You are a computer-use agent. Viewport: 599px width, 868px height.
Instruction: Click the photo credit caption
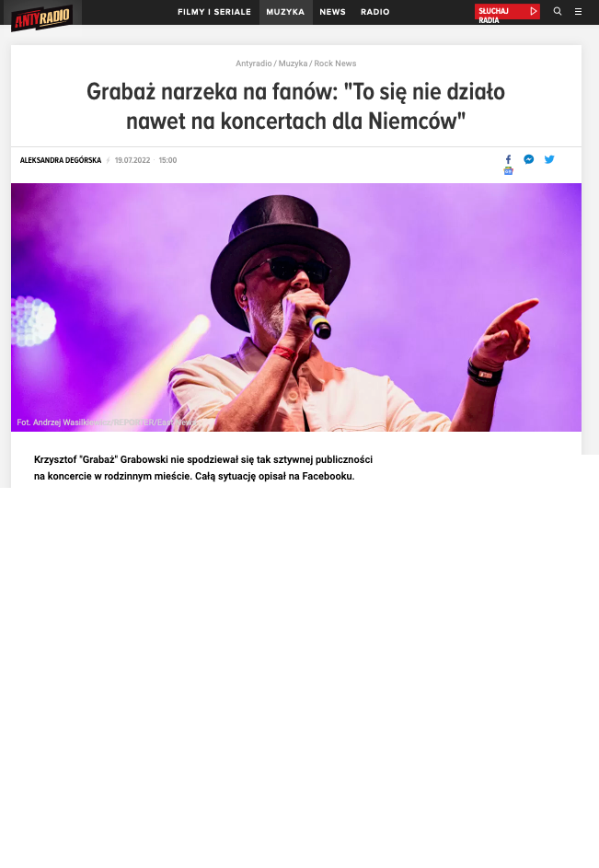107,422
